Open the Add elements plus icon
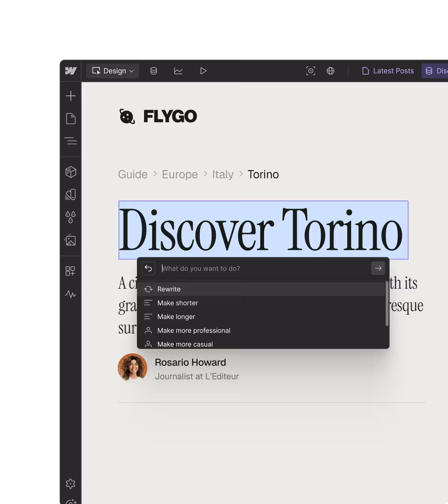 (x=71, y=96)
